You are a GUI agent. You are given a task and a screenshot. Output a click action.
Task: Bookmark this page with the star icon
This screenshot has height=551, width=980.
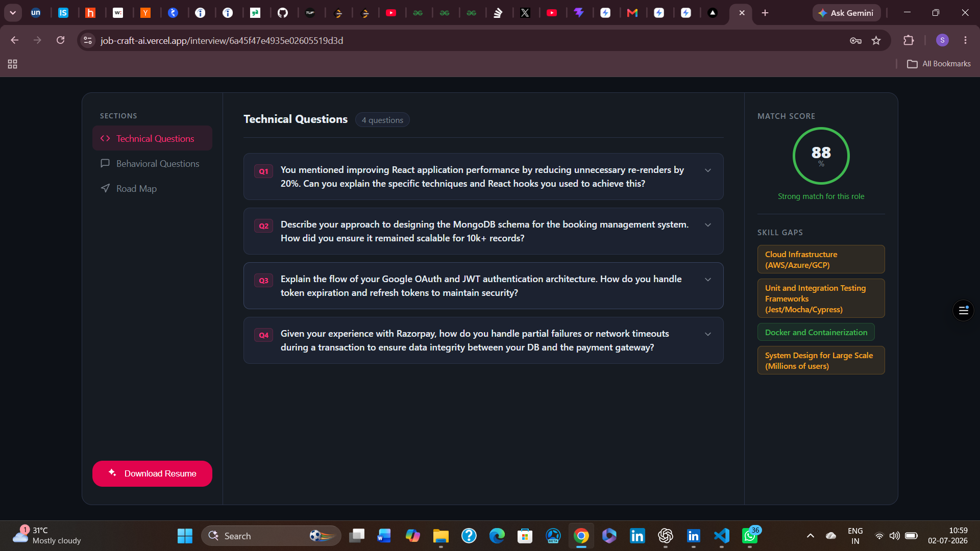click(x=876, y=40)
